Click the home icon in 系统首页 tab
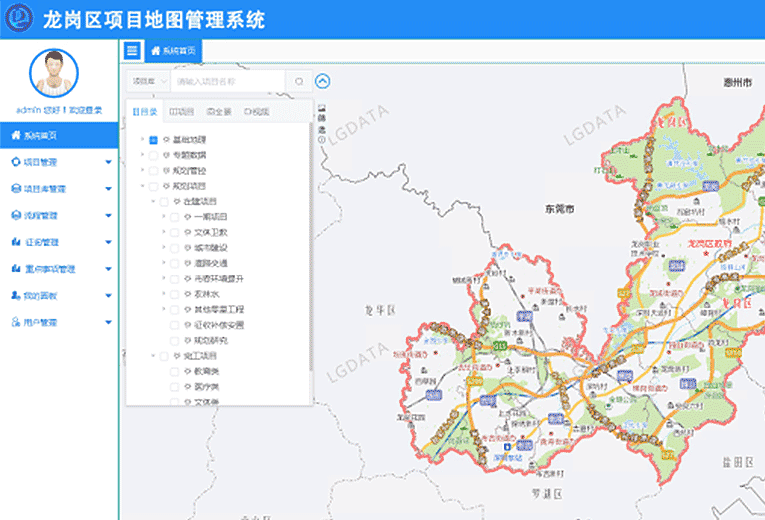The width and height of the screenshot is (765, 520). (x=155, y=49)
